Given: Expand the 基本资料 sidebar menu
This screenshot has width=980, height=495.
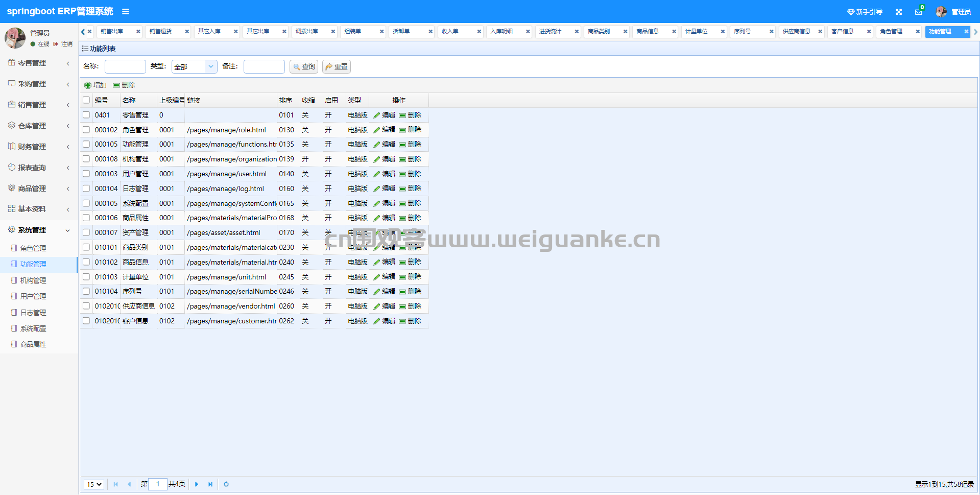Looking at the screenshot, I should 39,209.
